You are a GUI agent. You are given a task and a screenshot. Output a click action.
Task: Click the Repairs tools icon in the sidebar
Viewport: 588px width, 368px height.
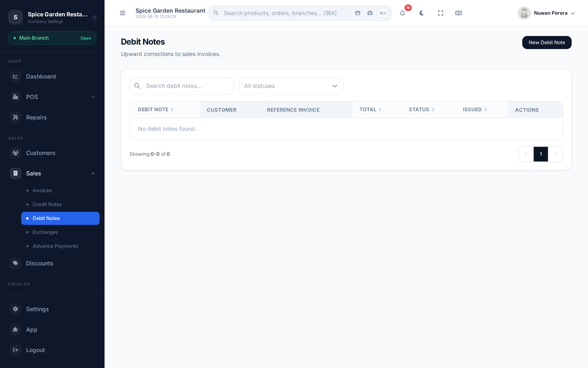pos(16,117)
